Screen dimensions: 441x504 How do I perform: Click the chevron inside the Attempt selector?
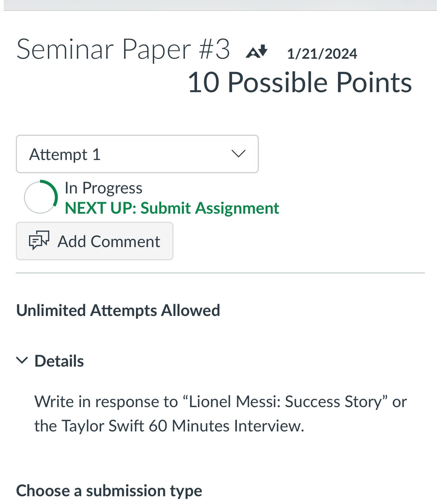(238, 154)
